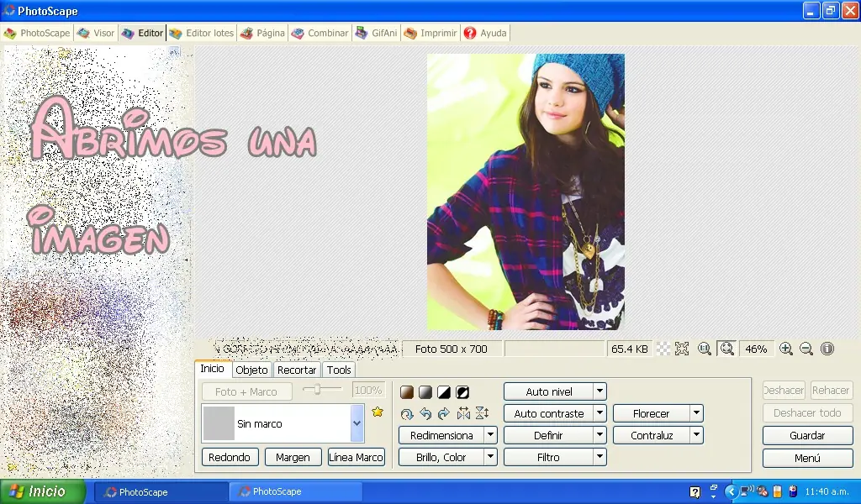The image size is (861, 504).
Task: Expand the Redimensiona dropdown arrow
Action: pyautogui.click(x=490, y=435)
